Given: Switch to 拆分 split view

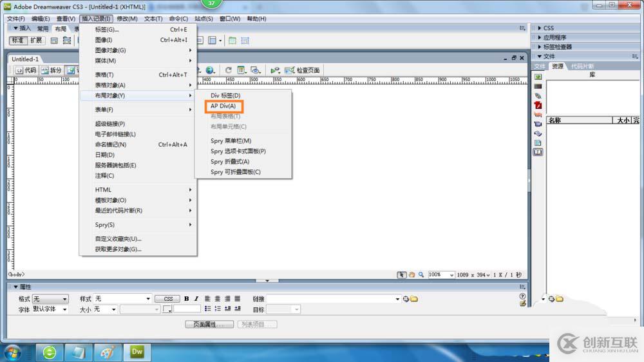Looking at the screenshot, I should point(52,70).
